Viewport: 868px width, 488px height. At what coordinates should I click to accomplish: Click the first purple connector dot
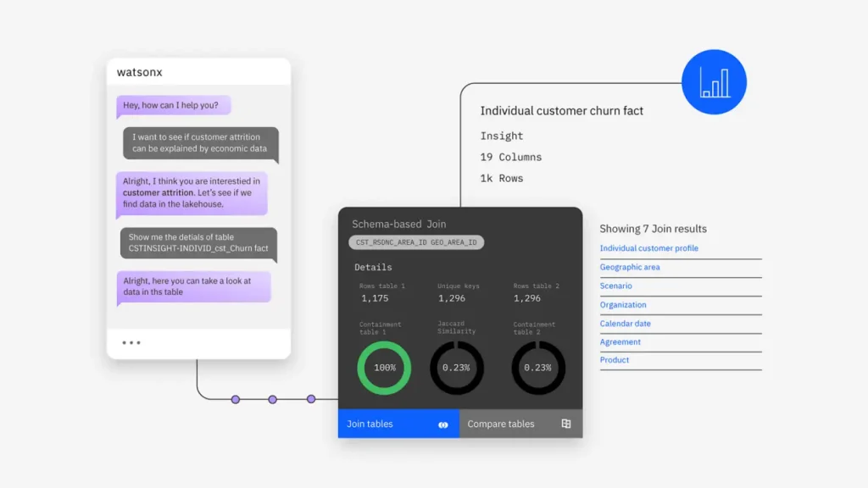click(x=236, y=399)
